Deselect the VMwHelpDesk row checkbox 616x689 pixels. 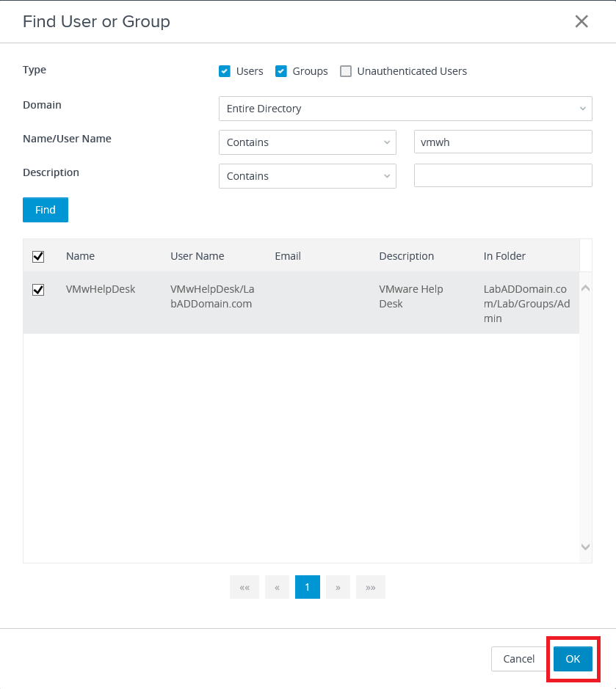(x=38, y=290)
